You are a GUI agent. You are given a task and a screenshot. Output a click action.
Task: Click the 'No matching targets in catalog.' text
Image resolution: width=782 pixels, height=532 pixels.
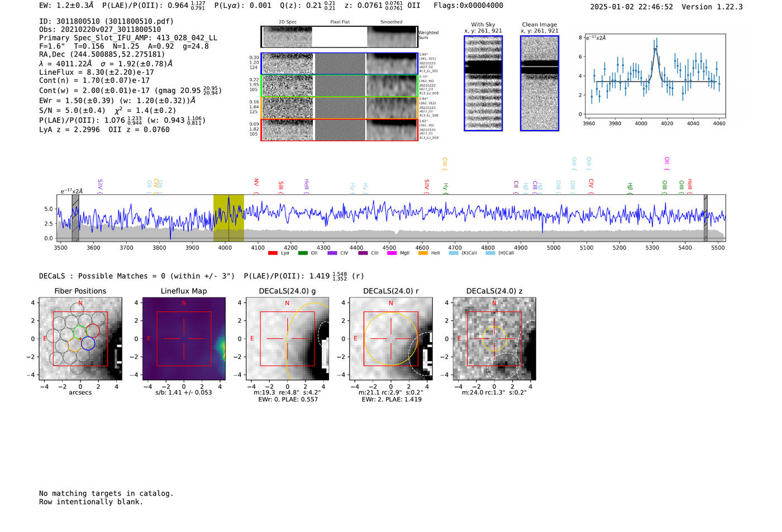[x=106, y=493]
